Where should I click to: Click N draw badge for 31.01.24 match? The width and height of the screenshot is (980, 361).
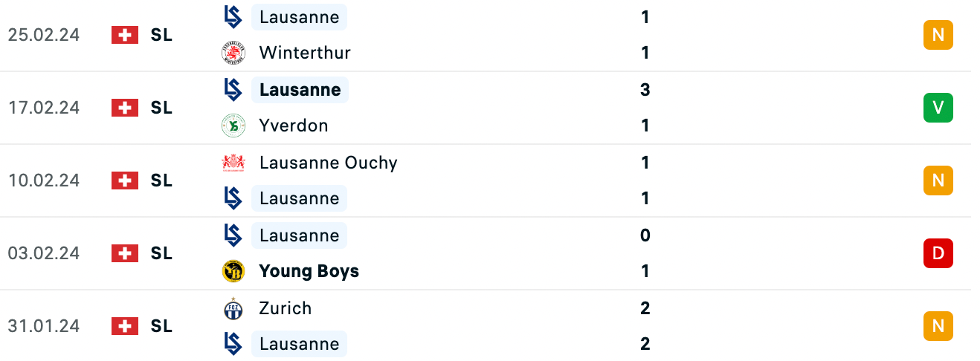tap(938, 326)
